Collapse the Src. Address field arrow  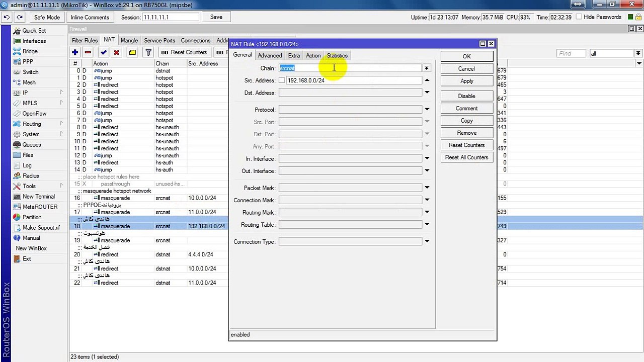pos(427,80)
